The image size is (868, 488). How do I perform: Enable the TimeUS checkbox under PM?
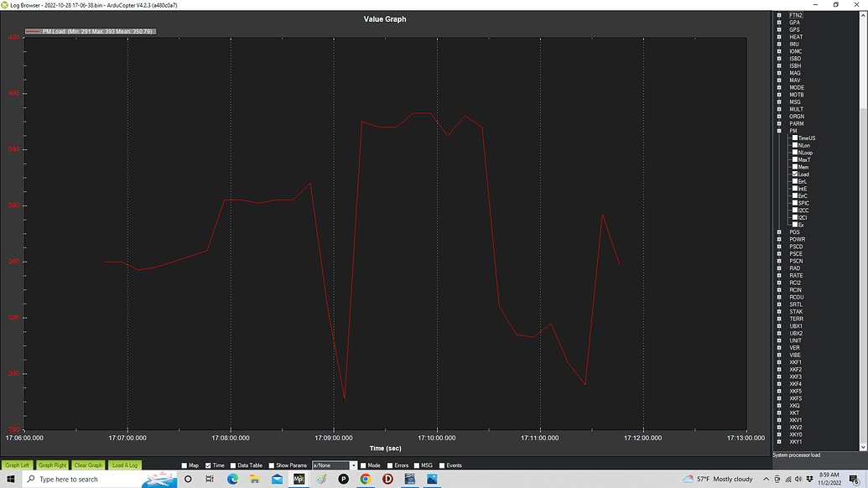click(x=794, y=138)
